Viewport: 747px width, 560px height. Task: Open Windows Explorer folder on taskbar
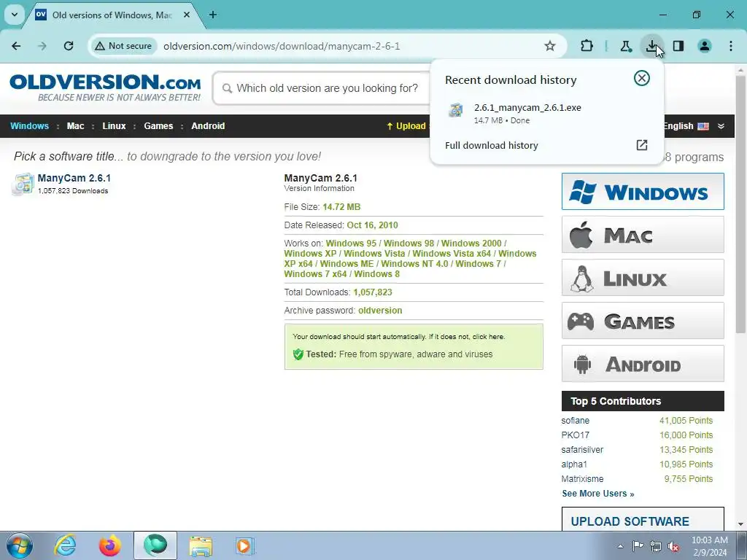[201, 545]
